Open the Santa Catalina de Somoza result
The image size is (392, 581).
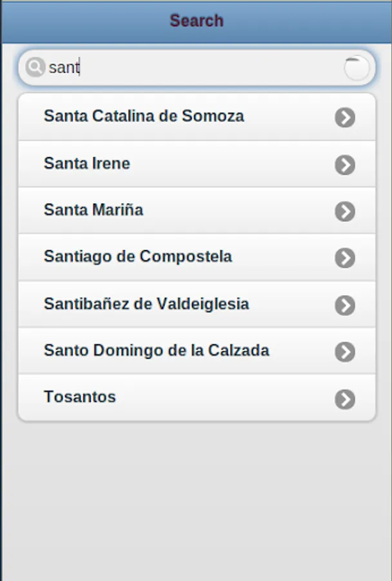click(x=144, y=116)
